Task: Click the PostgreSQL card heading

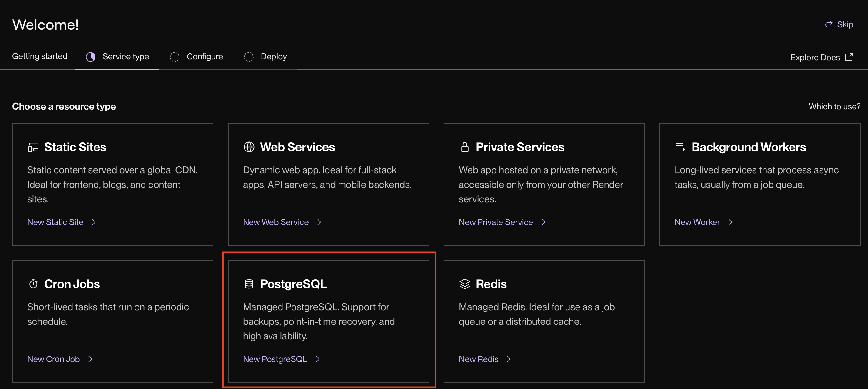Action: (293, 284)
